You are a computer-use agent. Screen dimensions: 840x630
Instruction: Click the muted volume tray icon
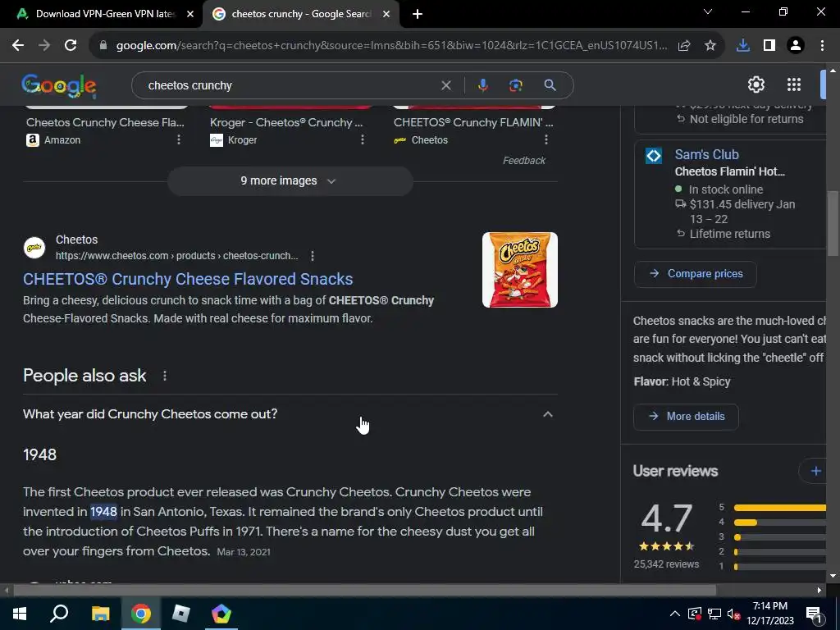733,614
